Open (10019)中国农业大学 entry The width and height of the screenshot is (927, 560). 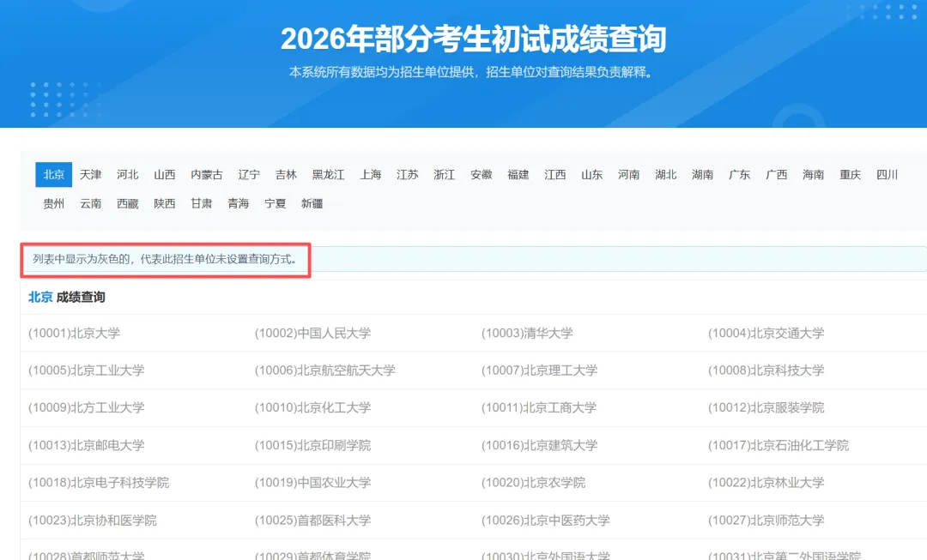point(312,483)
